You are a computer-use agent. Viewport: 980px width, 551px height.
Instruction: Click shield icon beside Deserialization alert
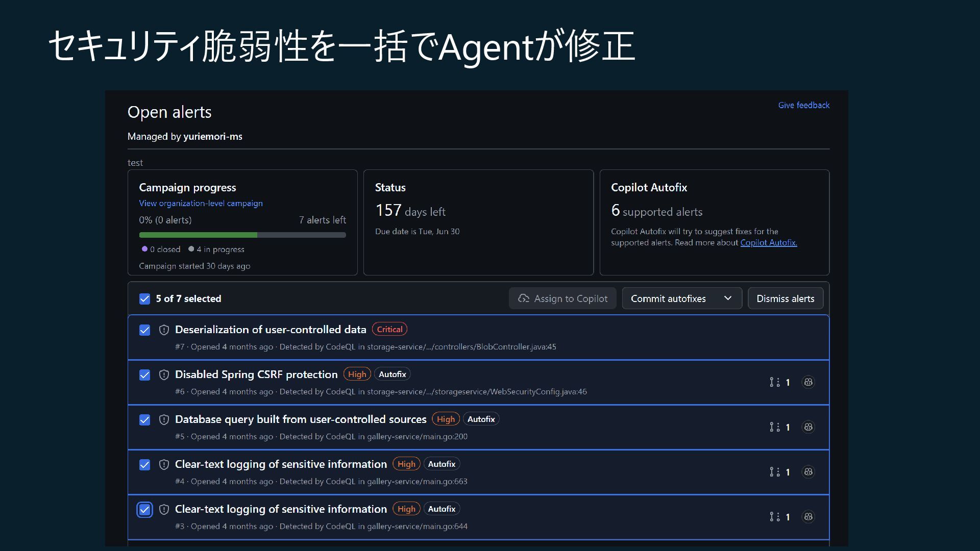pos(164,330)
